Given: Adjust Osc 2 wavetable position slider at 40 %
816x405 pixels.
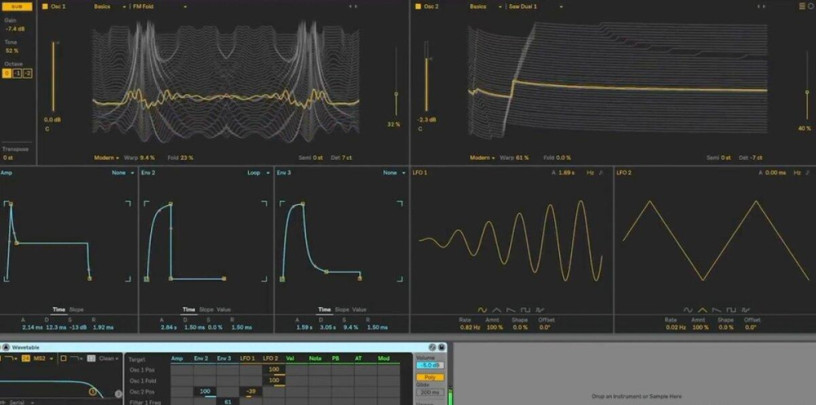Looking at the screenshot, I should point(805,83).
